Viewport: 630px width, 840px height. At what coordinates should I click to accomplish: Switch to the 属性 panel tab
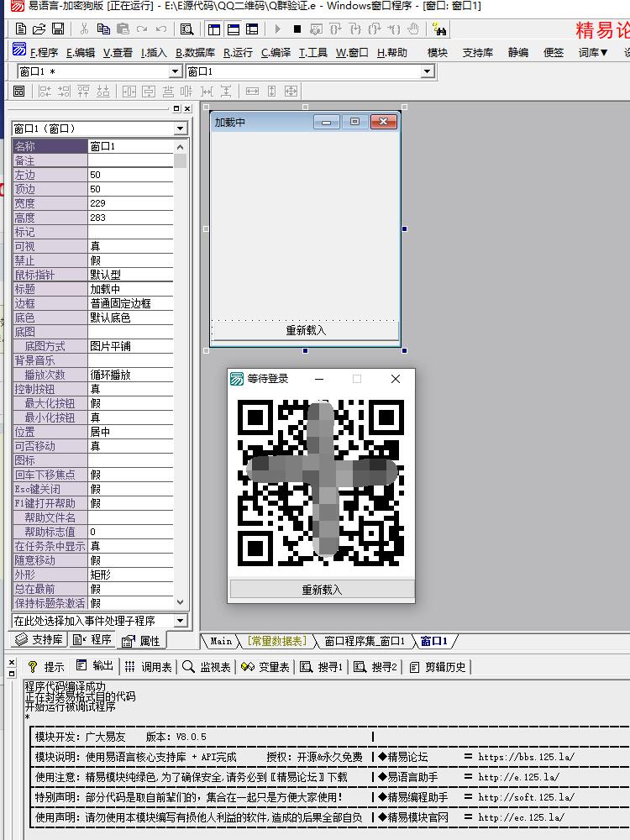[x=141, y=641]
